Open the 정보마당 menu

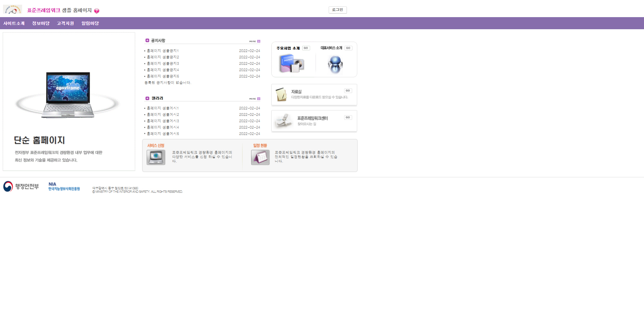(41, 23)
